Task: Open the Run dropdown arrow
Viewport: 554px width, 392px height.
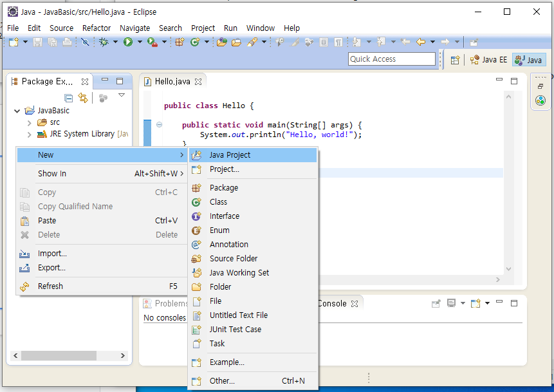Action: point(140,42)
